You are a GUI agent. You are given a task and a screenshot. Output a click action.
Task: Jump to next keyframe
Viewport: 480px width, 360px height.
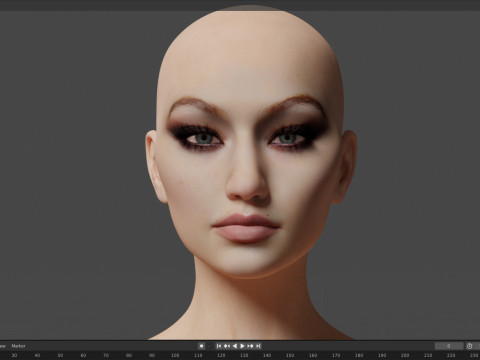tap(250, 346)
